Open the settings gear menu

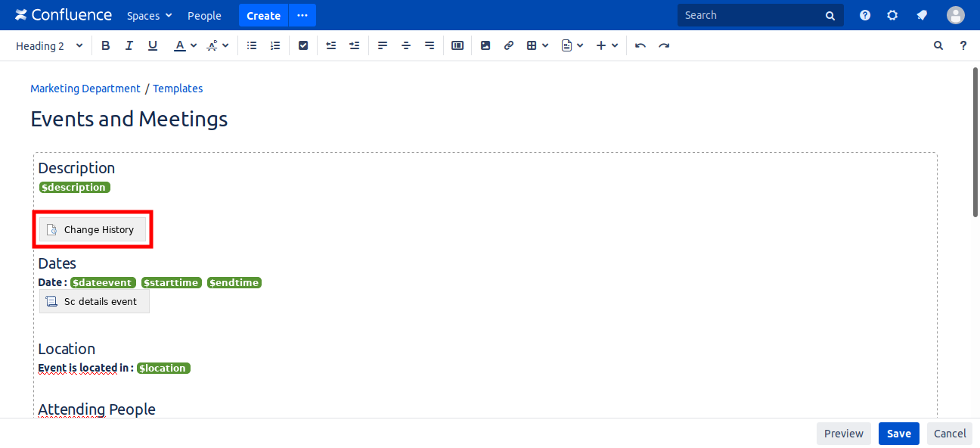[892, 15]
